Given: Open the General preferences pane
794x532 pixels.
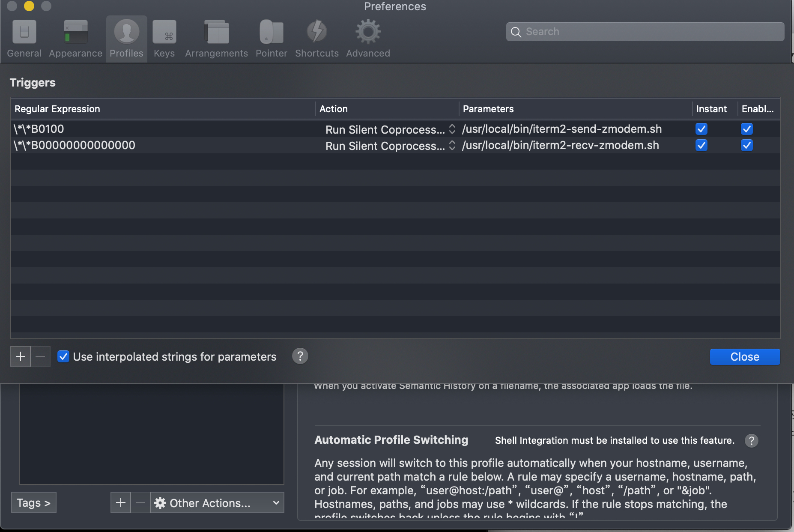Looking at the screenshot, I should coord(24,39).
